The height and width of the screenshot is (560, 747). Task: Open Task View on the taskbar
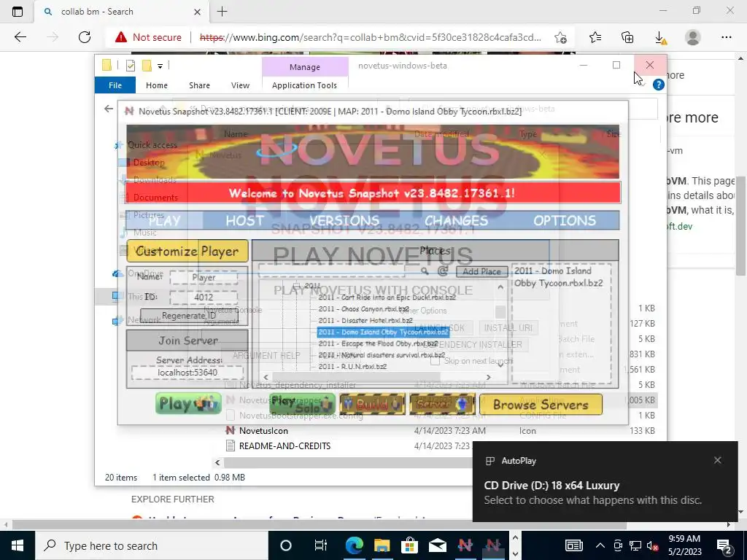pyautogui.click(x=321, y=545)
